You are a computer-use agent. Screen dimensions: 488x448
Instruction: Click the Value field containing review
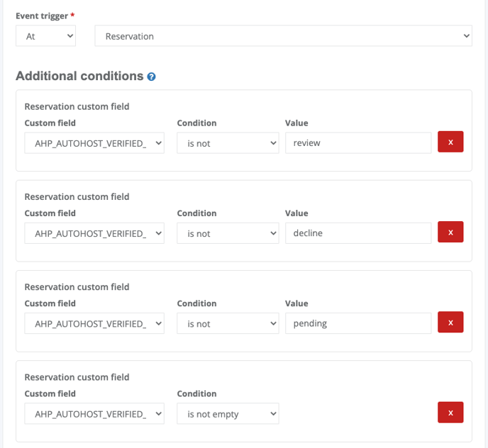[358, 142]
